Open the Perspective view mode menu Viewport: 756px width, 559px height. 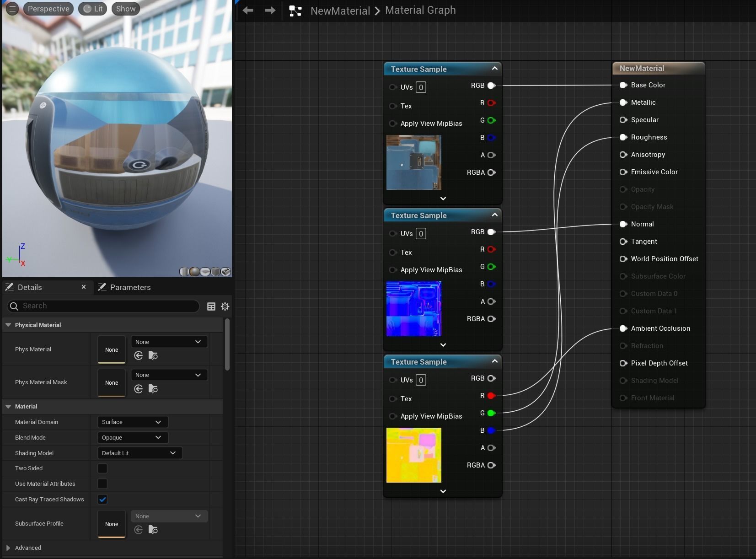pos(48,9)
